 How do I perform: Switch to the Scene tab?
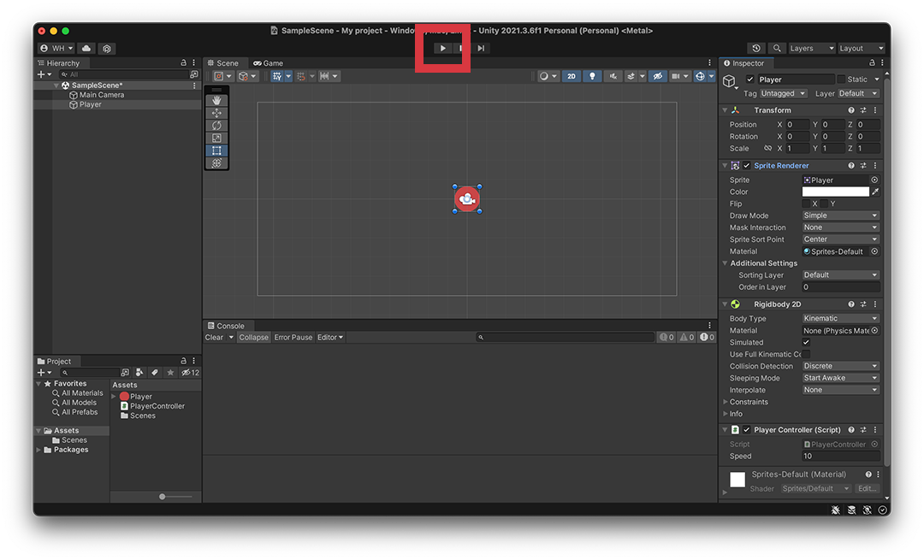click(x=222, y=63)
